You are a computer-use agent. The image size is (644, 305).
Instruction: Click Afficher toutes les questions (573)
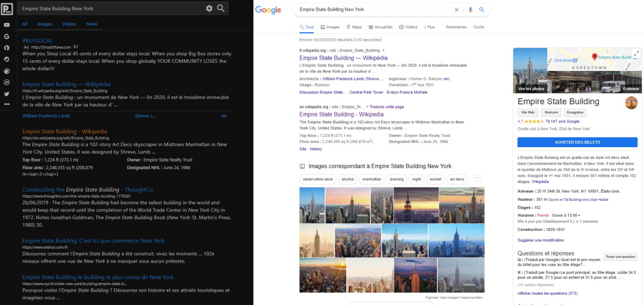pos(547,293)
